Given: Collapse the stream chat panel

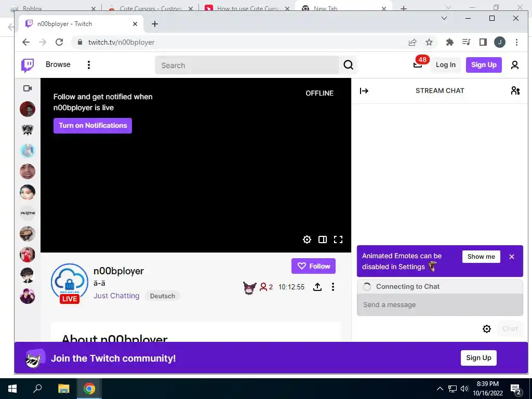Looking at the screenshot, I should point(364,91).
